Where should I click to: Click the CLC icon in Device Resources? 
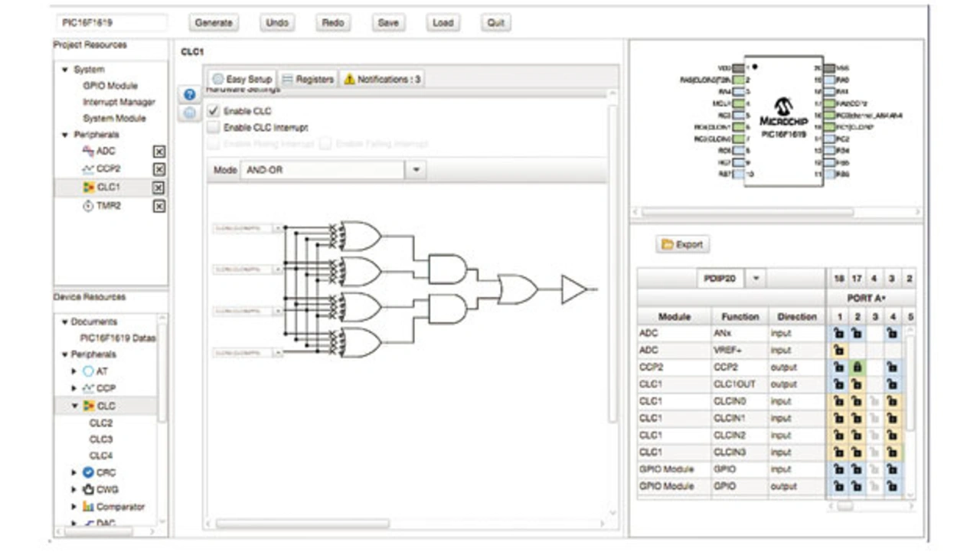coord(88,406)
